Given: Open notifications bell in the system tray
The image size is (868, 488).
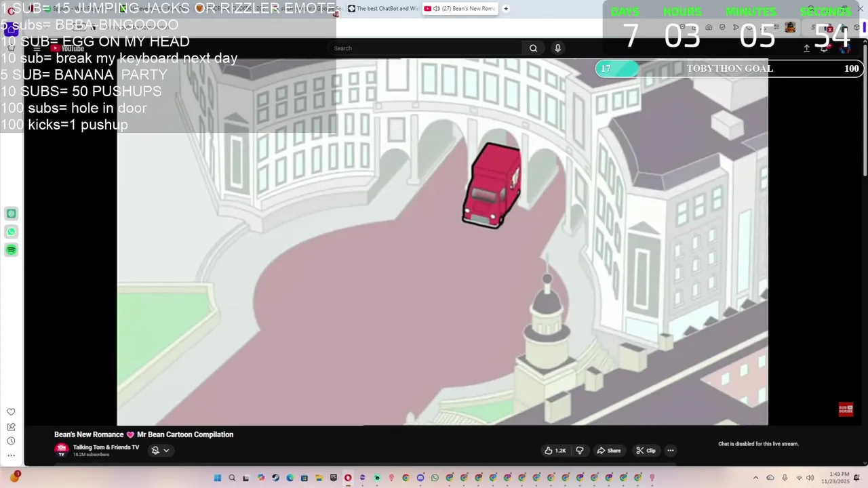Looking at the screenshot, I should tap(856, 478).
